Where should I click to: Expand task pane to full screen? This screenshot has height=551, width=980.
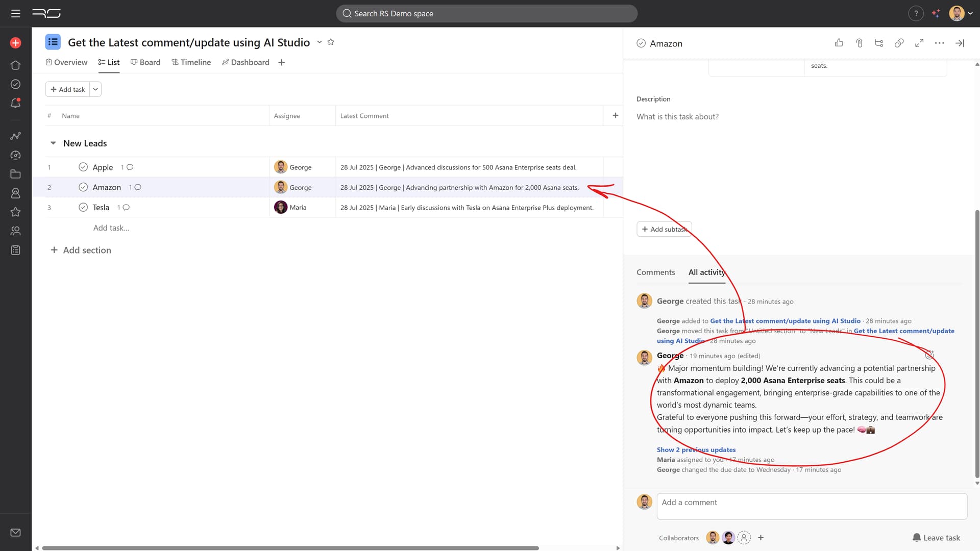(x=919, y=43)
